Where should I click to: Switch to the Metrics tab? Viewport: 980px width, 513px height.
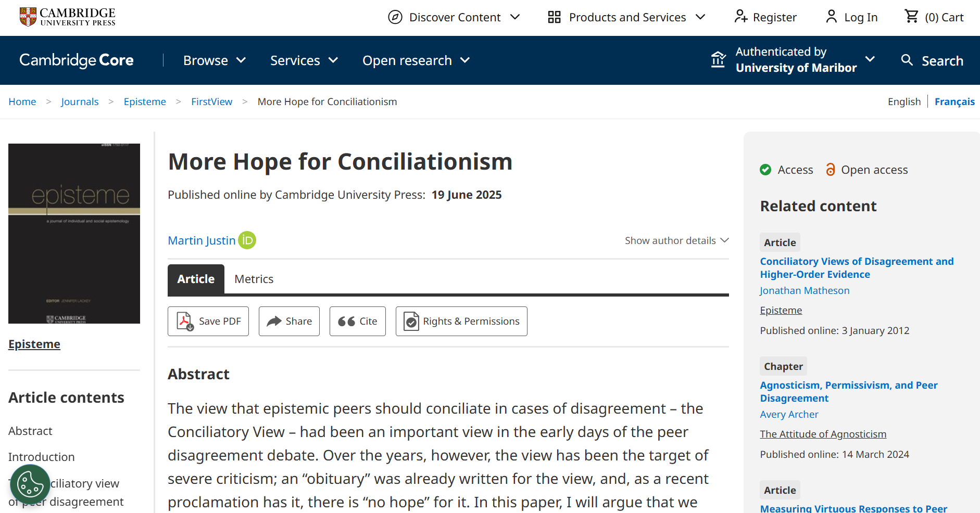click(254, 279)
